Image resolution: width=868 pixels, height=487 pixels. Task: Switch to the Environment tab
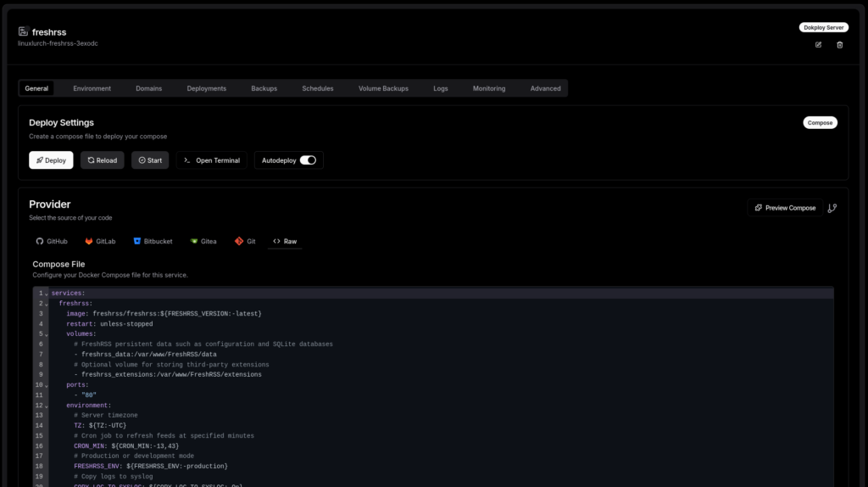coord(92,88)
